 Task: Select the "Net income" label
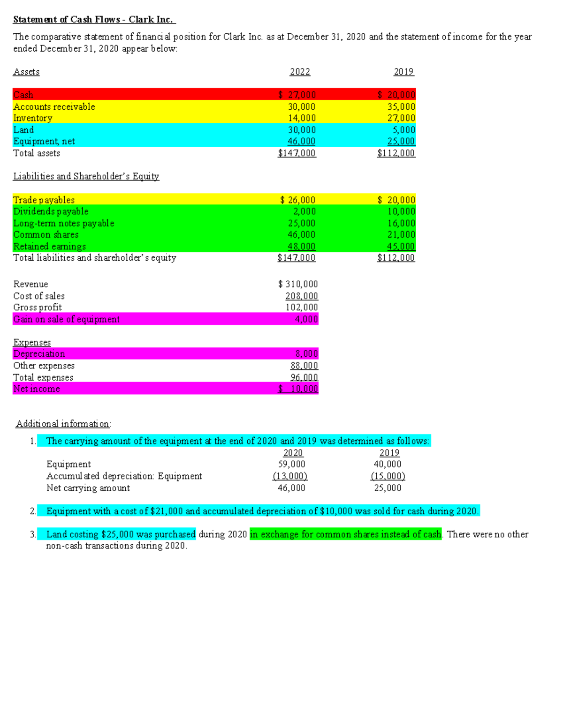coord(37,389)
